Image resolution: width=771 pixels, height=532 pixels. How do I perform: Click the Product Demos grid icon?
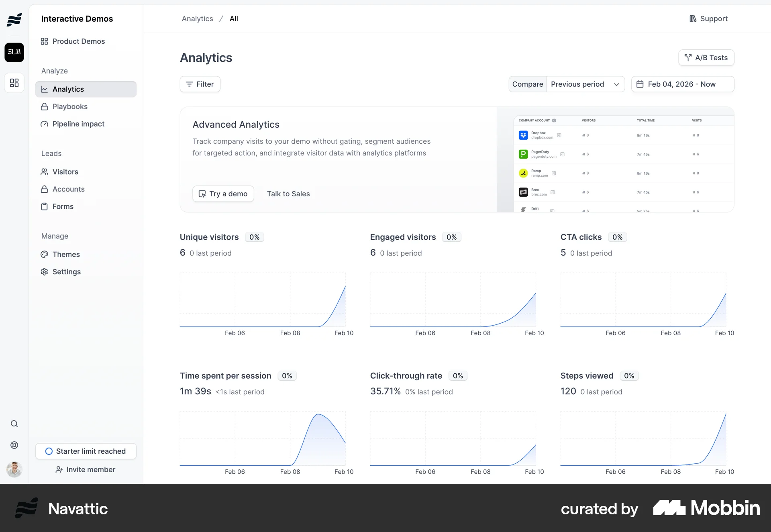[44, 41]
